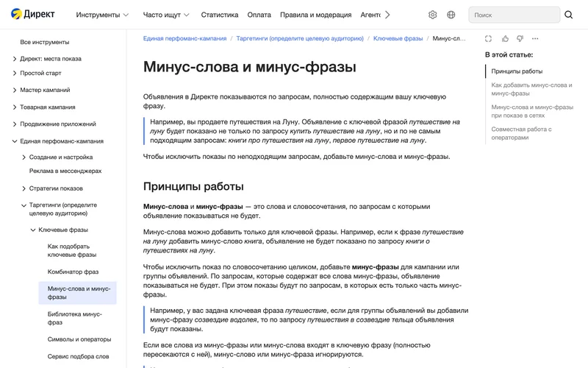Screen dimensions: 588x368
Task: Jump to Принципы работы in article contents
Action: (x=517, y=71)
